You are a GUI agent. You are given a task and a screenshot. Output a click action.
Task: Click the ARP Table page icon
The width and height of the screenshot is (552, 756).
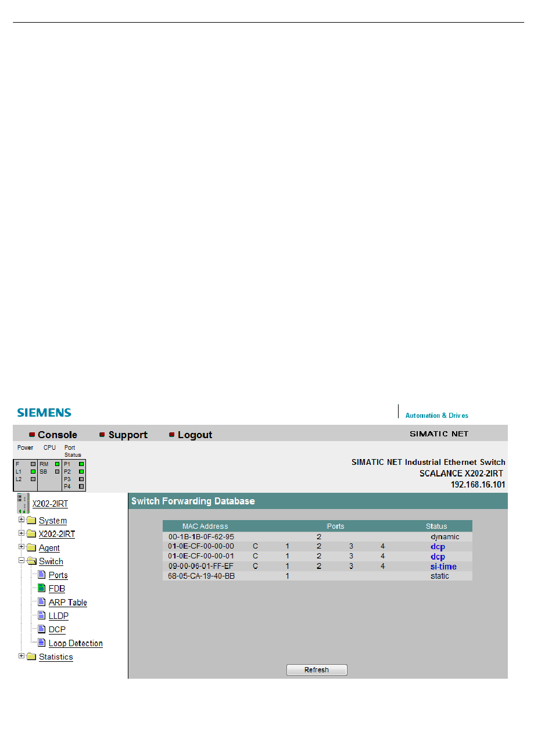(x=42, y=602)
